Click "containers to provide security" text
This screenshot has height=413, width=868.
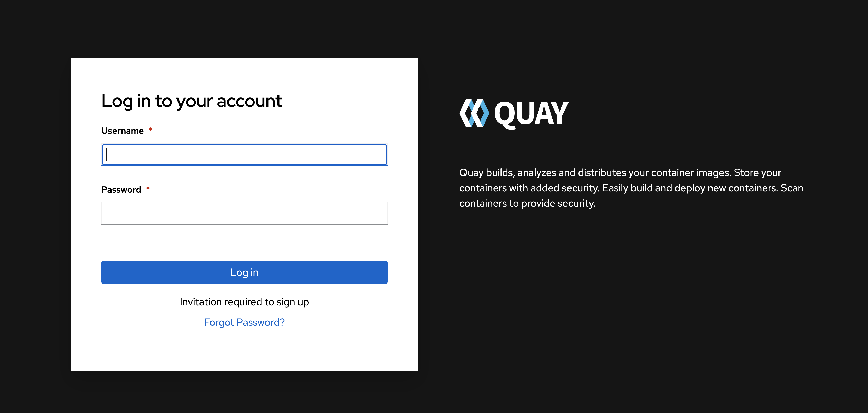[527, 204]
